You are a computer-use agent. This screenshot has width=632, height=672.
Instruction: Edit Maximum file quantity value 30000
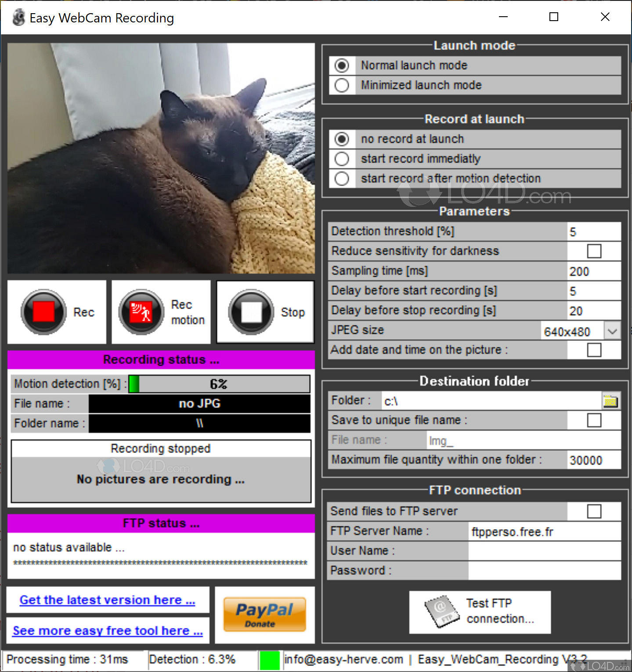tap(594, 460)
